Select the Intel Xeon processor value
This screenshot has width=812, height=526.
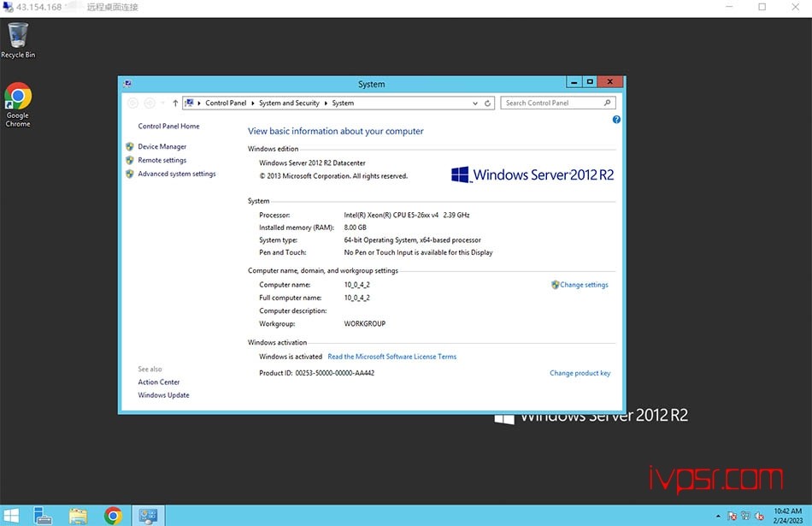407,215
